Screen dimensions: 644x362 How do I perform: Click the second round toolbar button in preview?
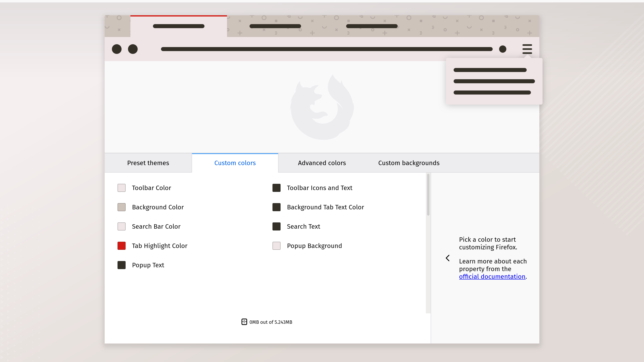[x=133, y=49]
